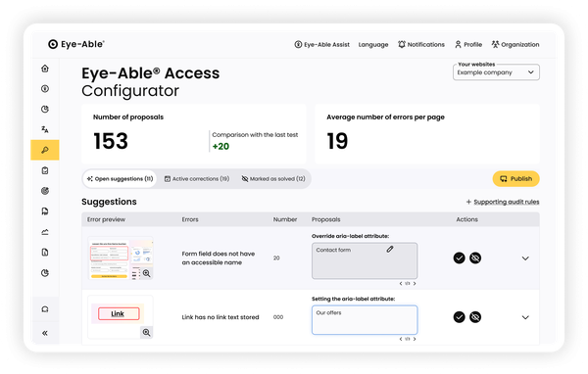Collapse the sidebar with the double-chevron icon
The width and height of the screenshot is (588, 374).
pos(45,333)
